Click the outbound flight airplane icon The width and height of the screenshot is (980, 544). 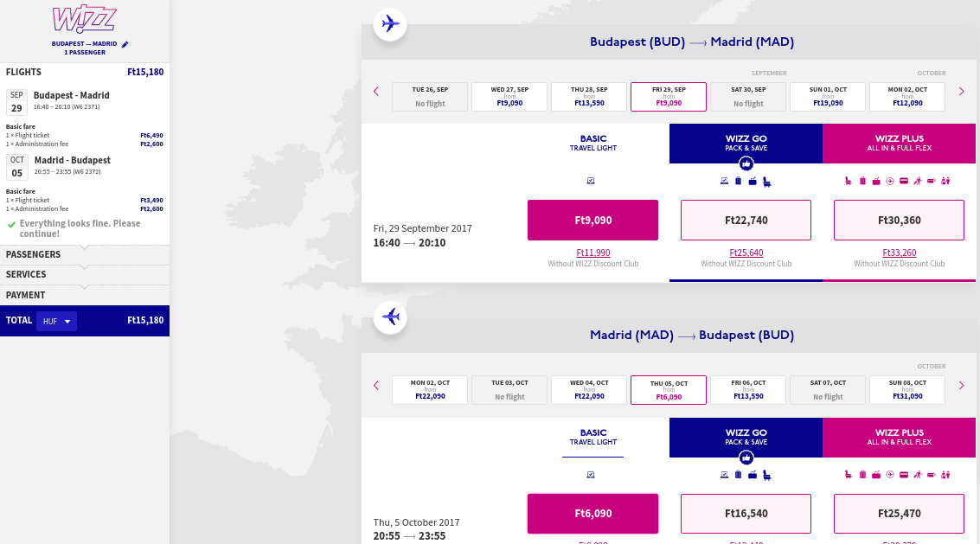coord(390,24)
